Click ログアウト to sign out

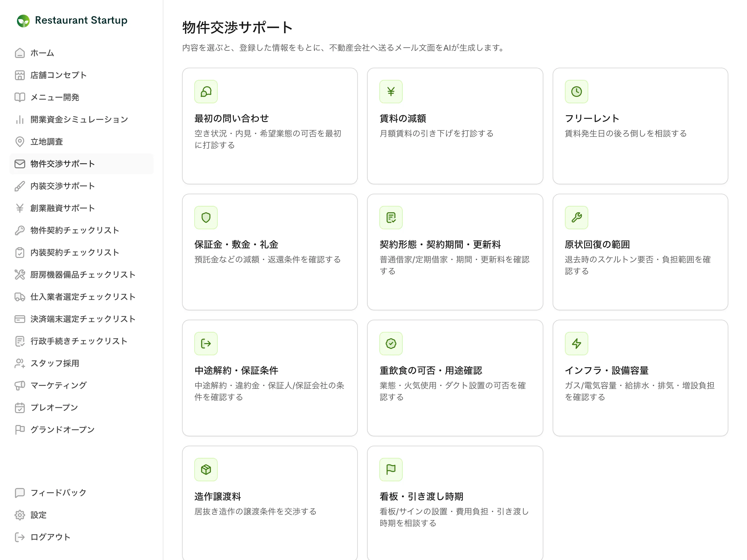point(81,537)
